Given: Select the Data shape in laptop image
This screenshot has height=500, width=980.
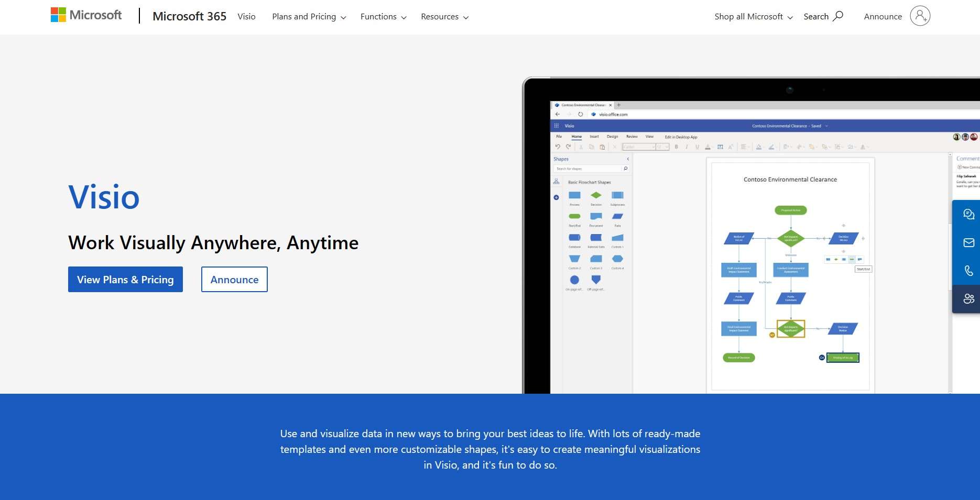Looking at the screenshot, I should click(617, 216).
